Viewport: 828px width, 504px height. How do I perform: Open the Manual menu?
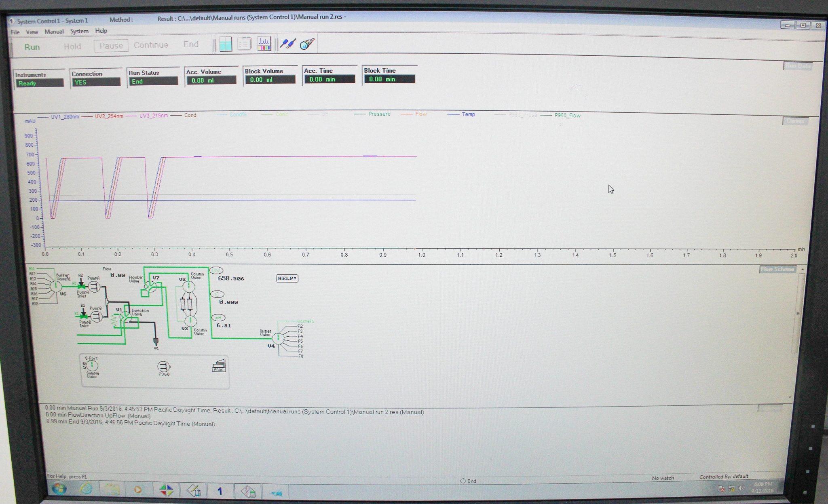tap(54, 31)
